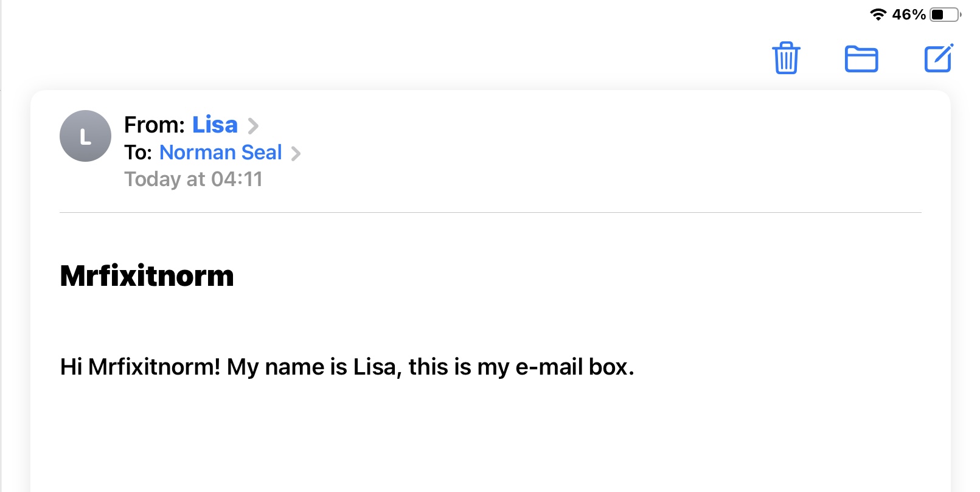The height and width of the screenshot is (492, 980).
Task: Tap the battery indicator icon
Action: (945, 14)
